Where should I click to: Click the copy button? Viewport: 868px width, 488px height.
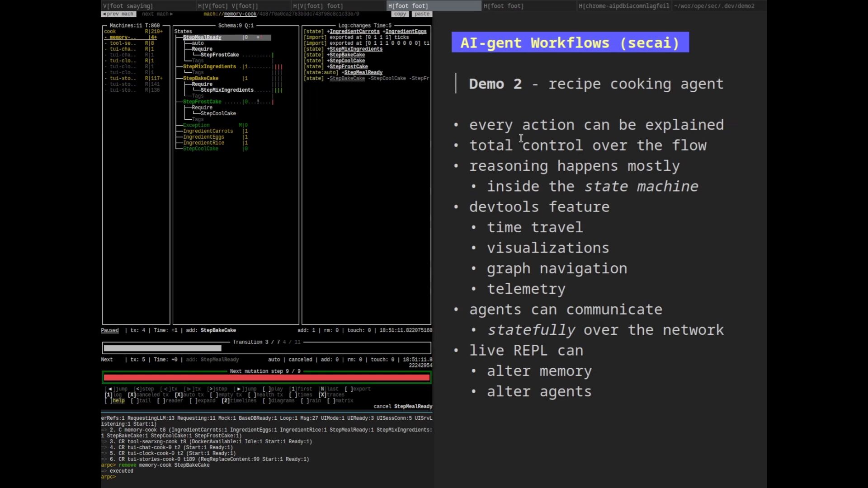(x=400, y=14)
